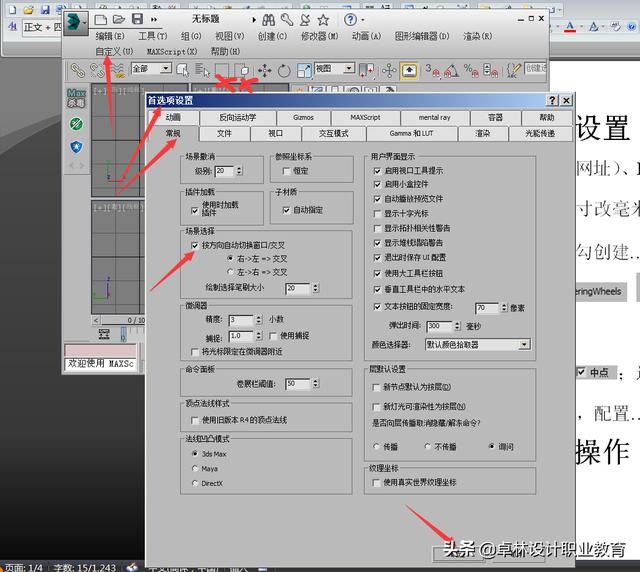This screenshot has height=572, width=640.
Task: Click the satellite dish communication icon
Action: point(305,19)
